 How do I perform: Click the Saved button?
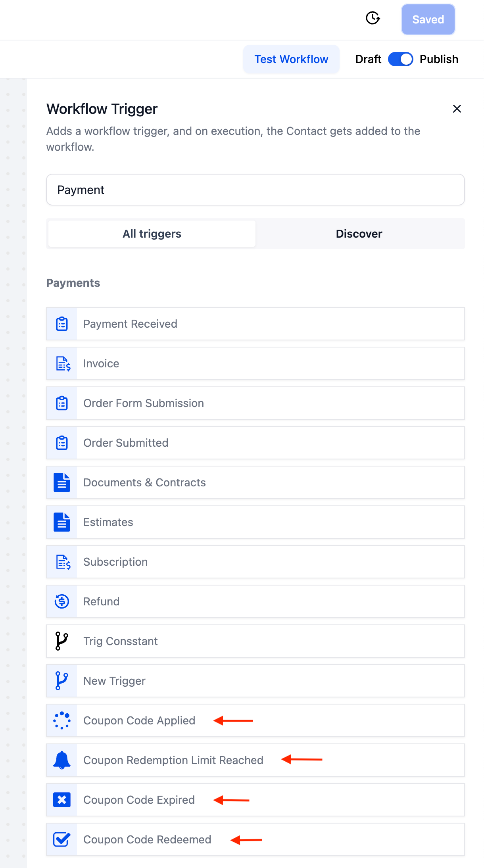[x=428, y=19]
